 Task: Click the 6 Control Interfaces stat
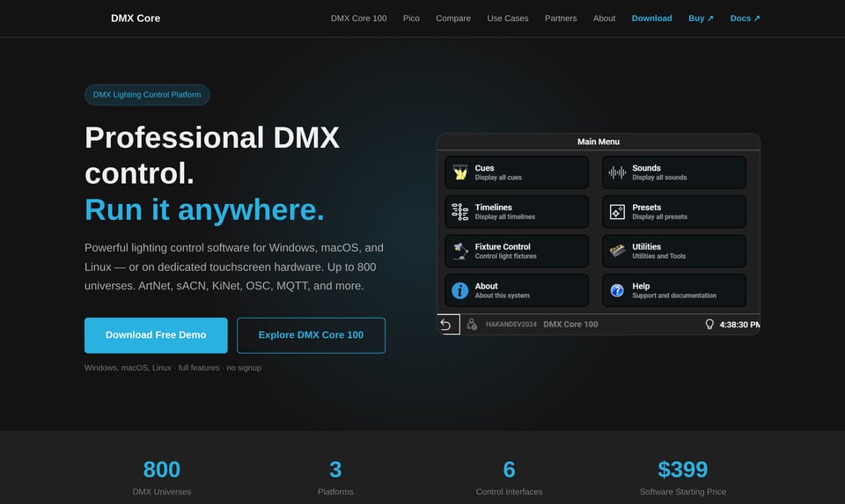point(509,478)
